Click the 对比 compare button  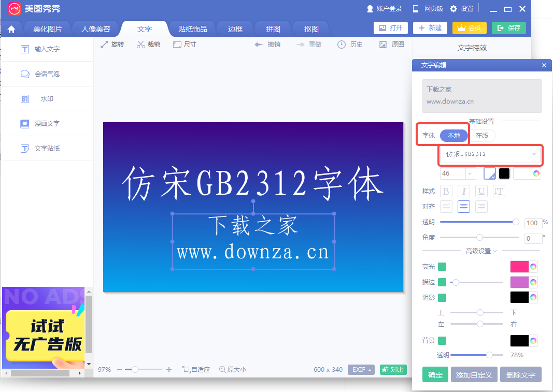coord(393,369)
